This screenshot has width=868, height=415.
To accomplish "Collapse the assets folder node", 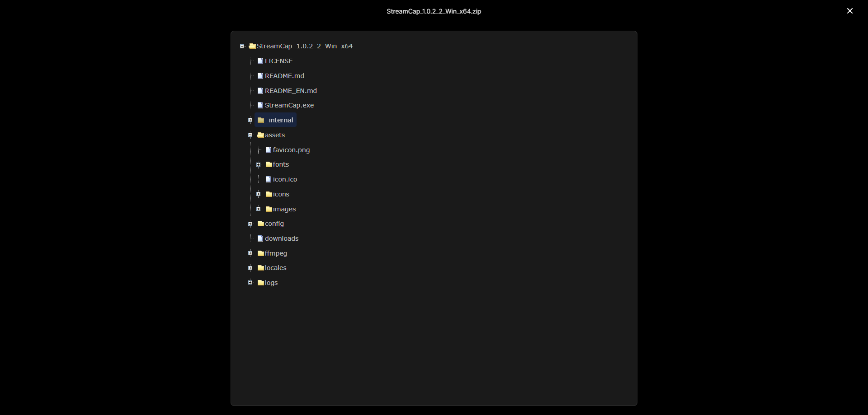I will click(x=250, y=135).
